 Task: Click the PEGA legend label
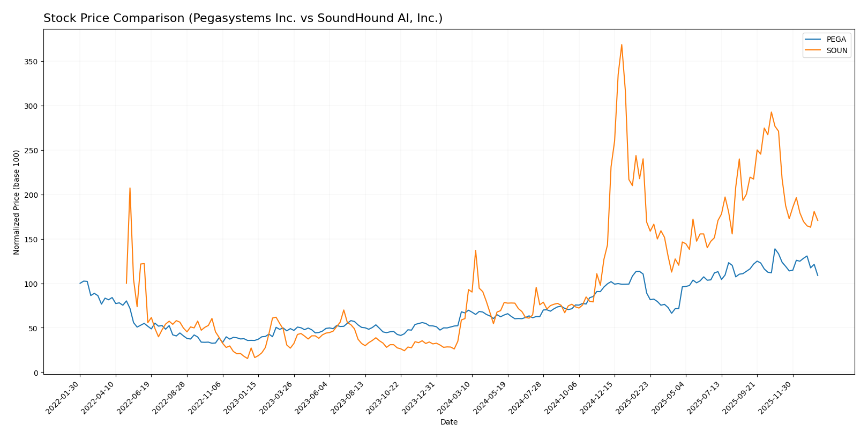[836, 40]
